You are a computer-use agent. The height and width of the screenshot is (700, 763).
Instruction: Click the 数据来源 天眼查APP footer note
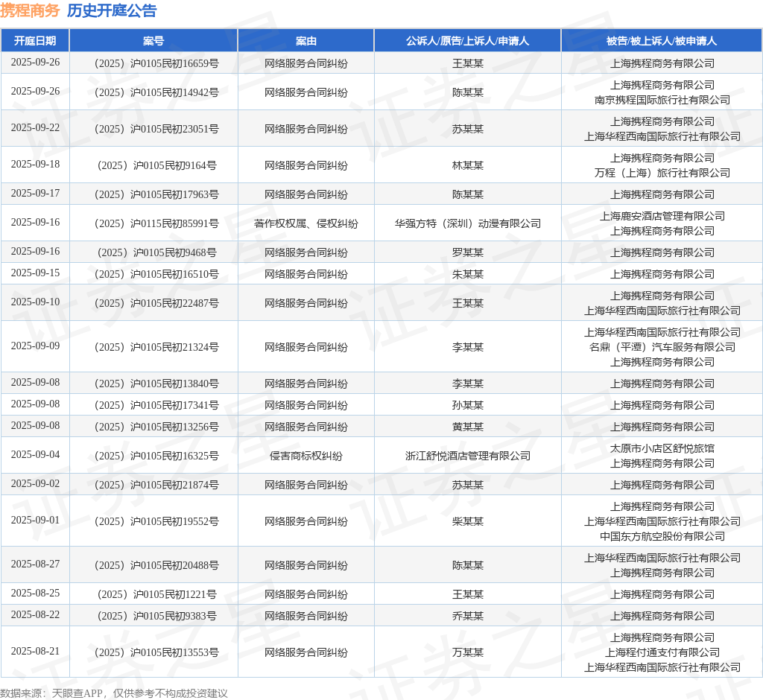click(x=114, y=693)
